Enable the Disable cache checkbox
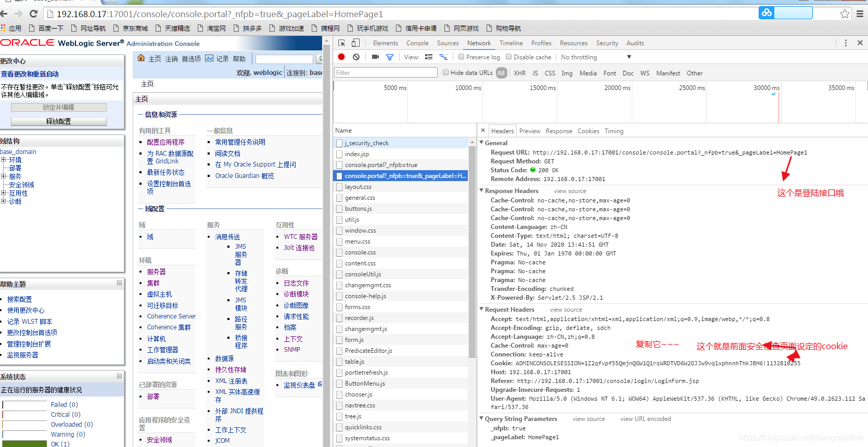The image size is (868, 447). click(509, 57)
